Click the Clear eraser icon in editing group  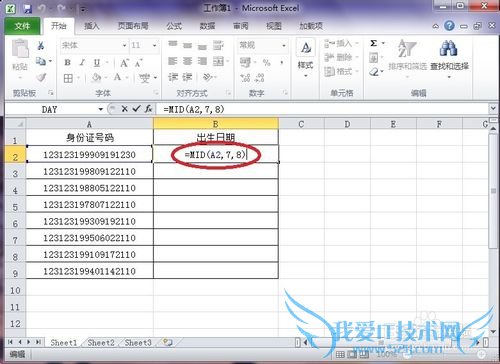tap(374, 72)
